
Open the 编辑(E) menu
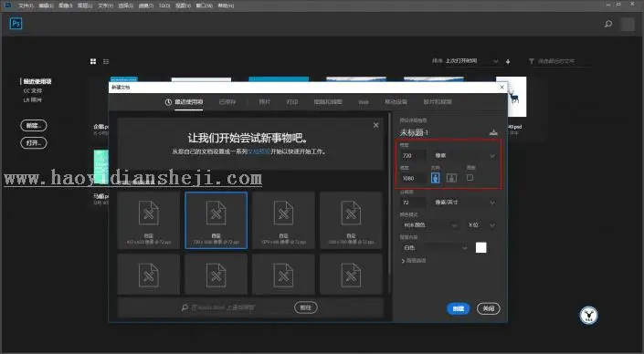coord(46,5)
